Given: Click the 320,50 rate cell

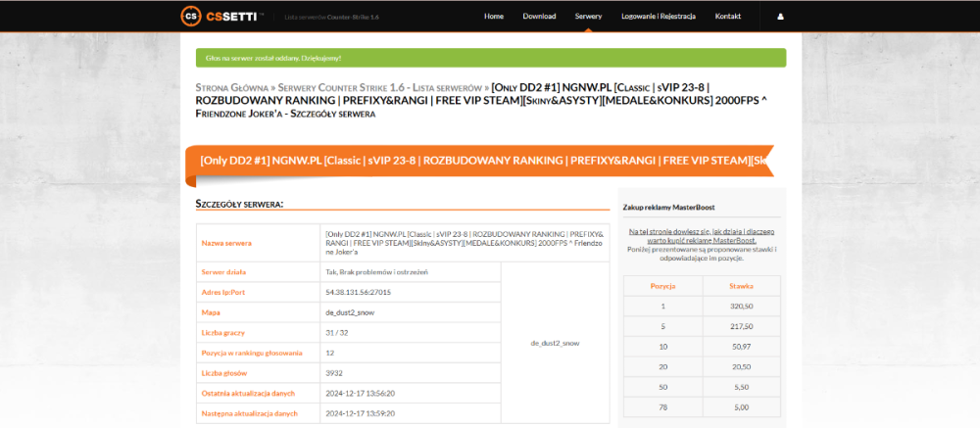Looking at the screenshot, I should [741, 307].
